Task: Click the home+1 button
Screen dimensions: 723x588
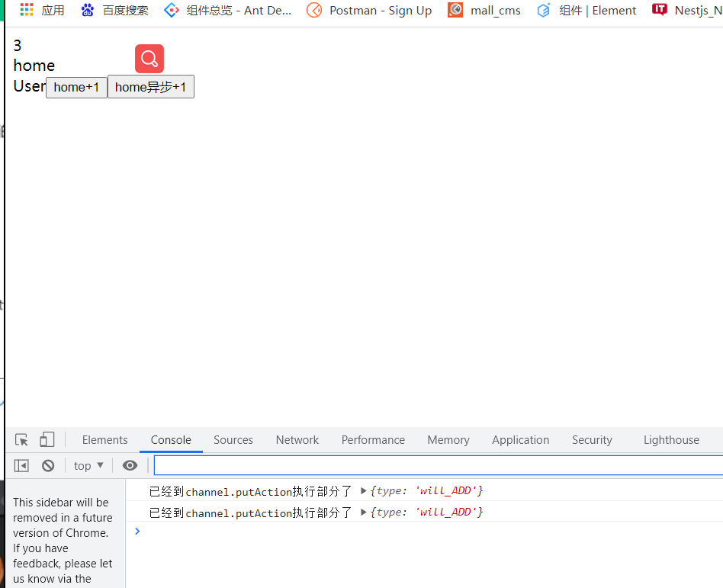Action: [76, 87]
